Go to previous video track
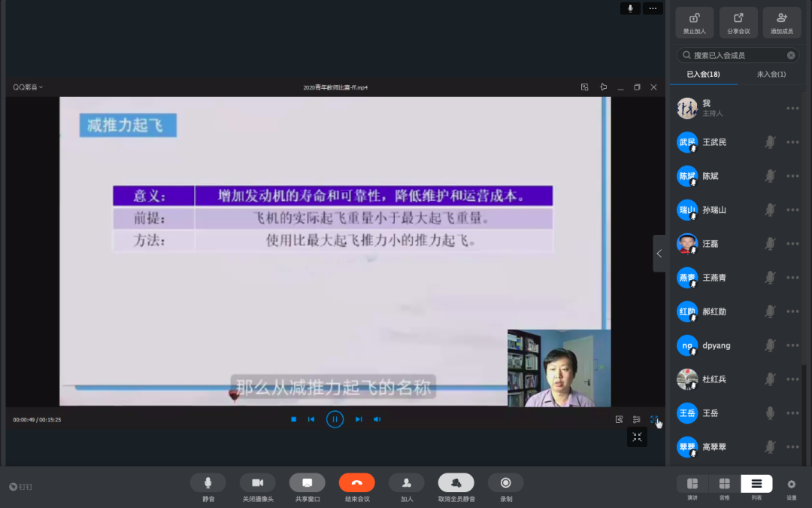This screenshot has height=508, width=812. tap(311, 419)
